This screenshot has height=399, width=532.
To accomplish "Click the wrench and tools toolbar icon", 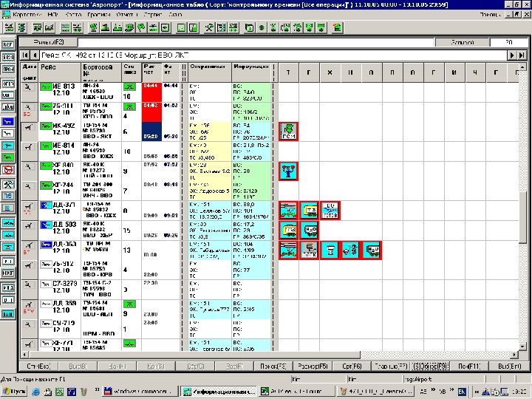I will (x=209, y=27).
